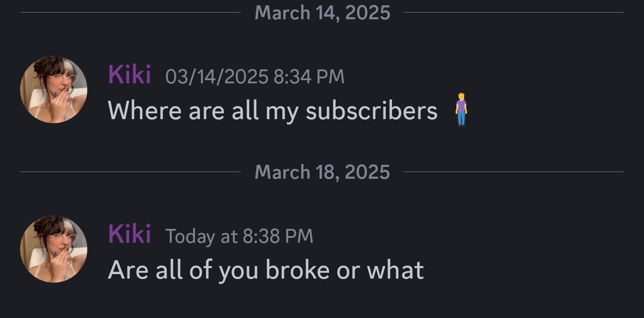Click the March 14, 2025 date divider
This screenshot has height=318, width=644.
tap(322, 13)
